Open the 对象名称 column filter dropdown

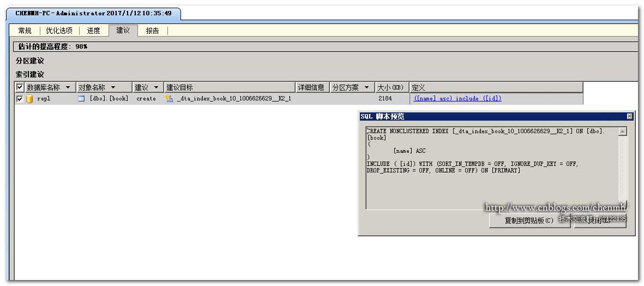coord(113,87)
